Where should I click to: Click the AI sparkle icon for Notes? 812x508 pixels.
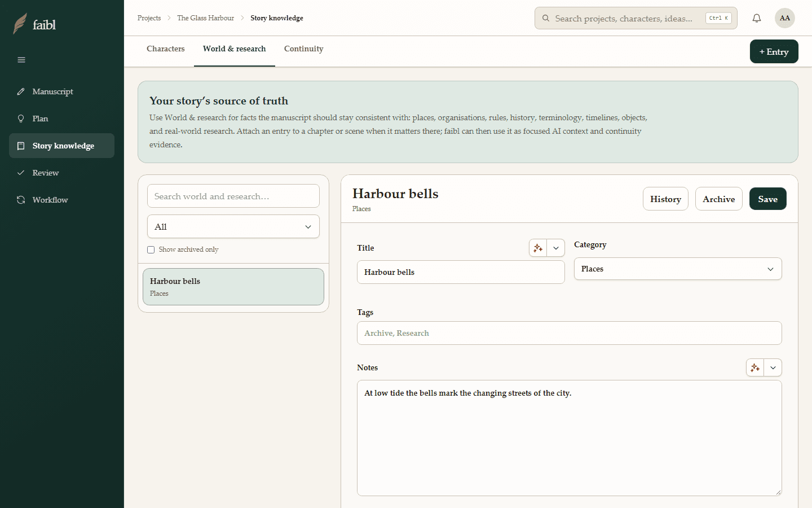755,367
